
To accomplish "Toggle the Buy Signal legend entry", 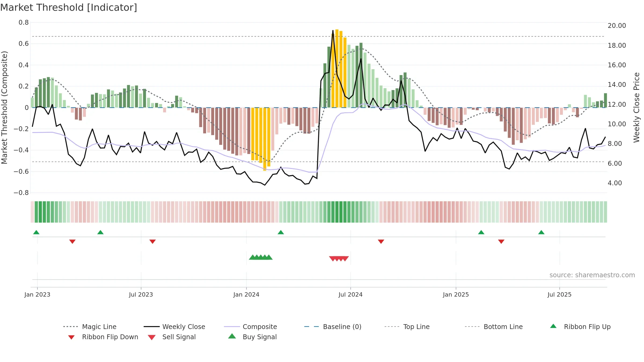I will [x=252, y=337].
